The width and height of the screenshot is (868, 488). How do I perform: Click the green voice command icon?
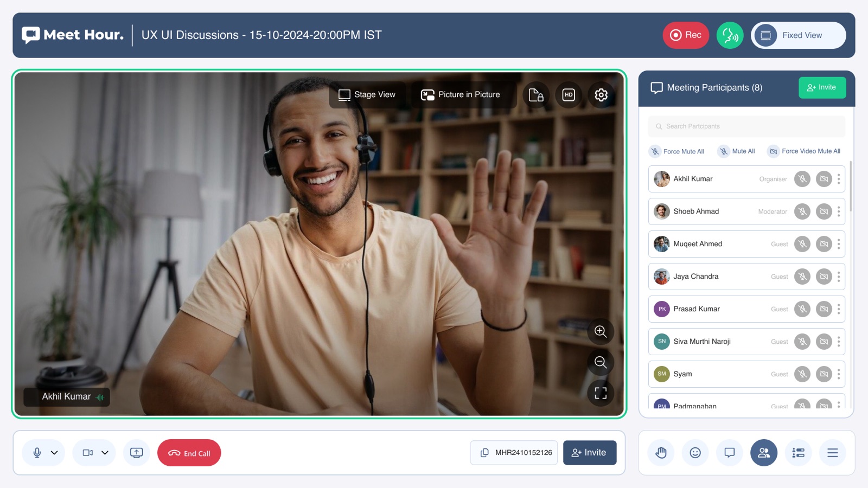pyautogui.click(x=730, y=35)
